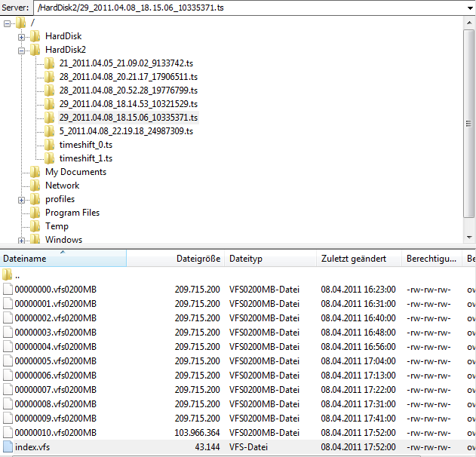The width and height of the screenshot is (476, 457).
Task: Sort by Dateityp column header
Action: click(270, 259)
